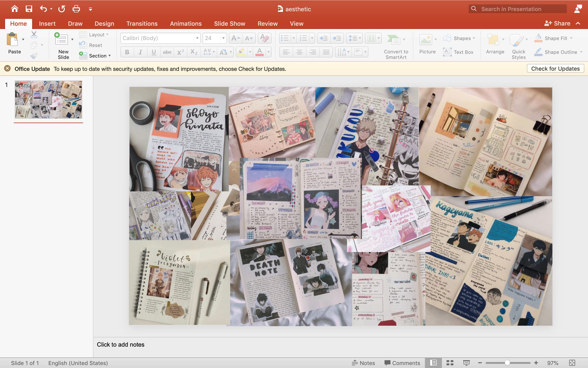Select slide 1 thumbnail
Viewport: 588px width, 368px height.
point(48,100)
